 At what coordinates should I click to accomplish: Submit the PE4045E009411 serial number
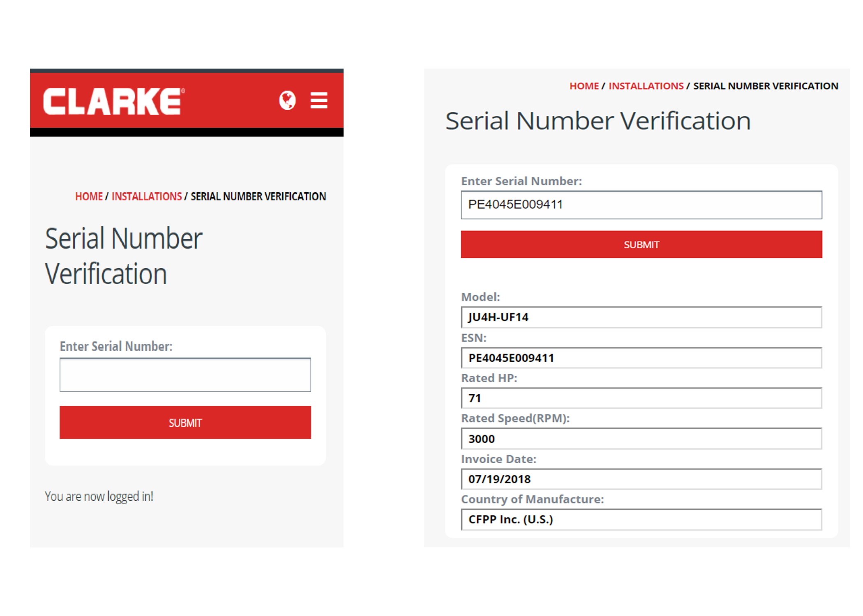point(641,245)
